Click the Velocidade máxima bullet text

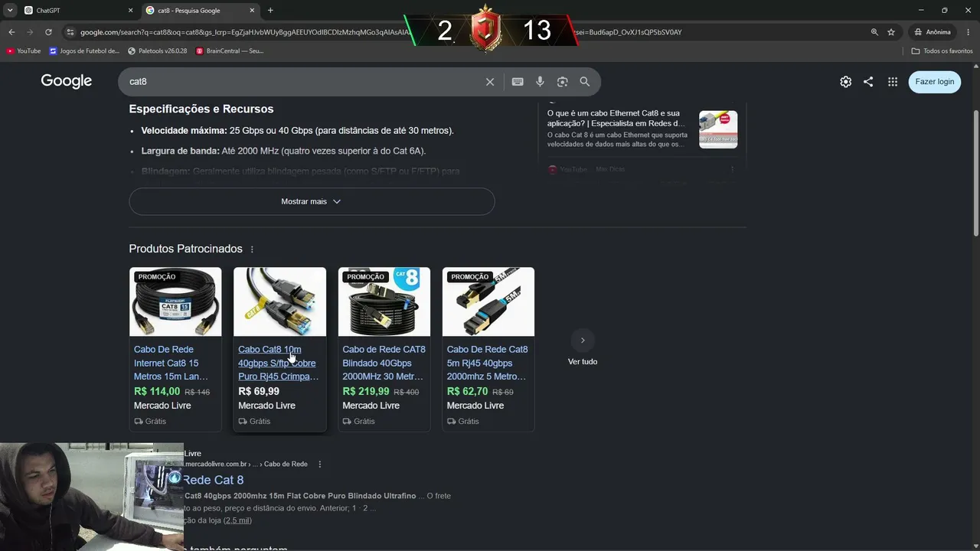pyautogui.click(x=297, y=131)
